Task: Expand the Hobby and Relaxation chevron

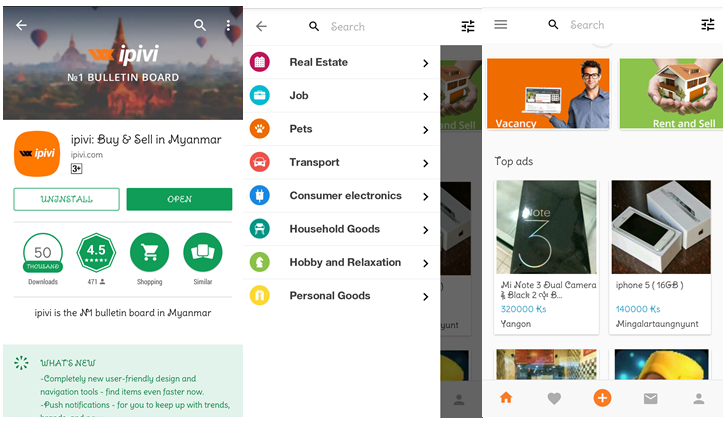Action: (x=426, y=263)
